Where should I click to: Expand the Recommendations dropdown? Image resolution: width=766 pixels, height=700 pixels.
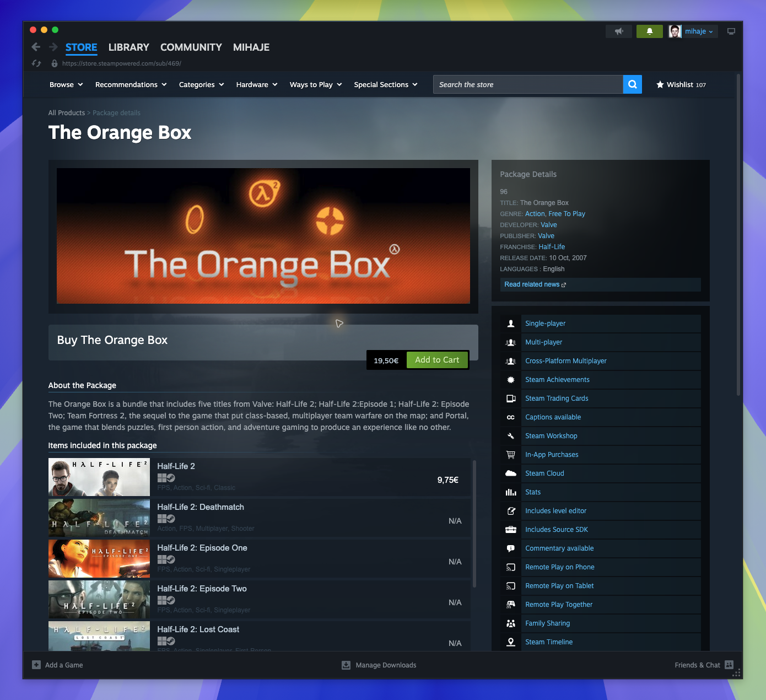tap(131, 84)
